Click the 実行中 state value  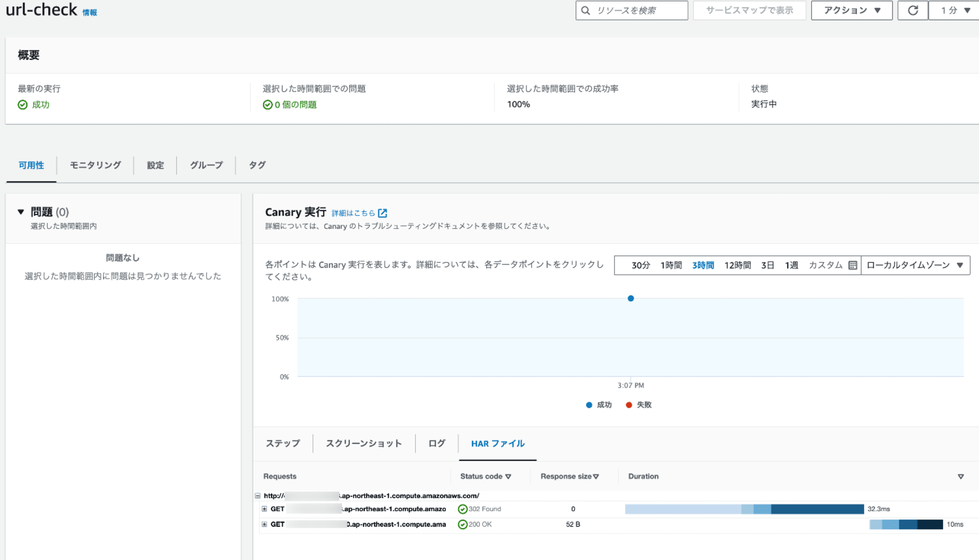(764, 104)
